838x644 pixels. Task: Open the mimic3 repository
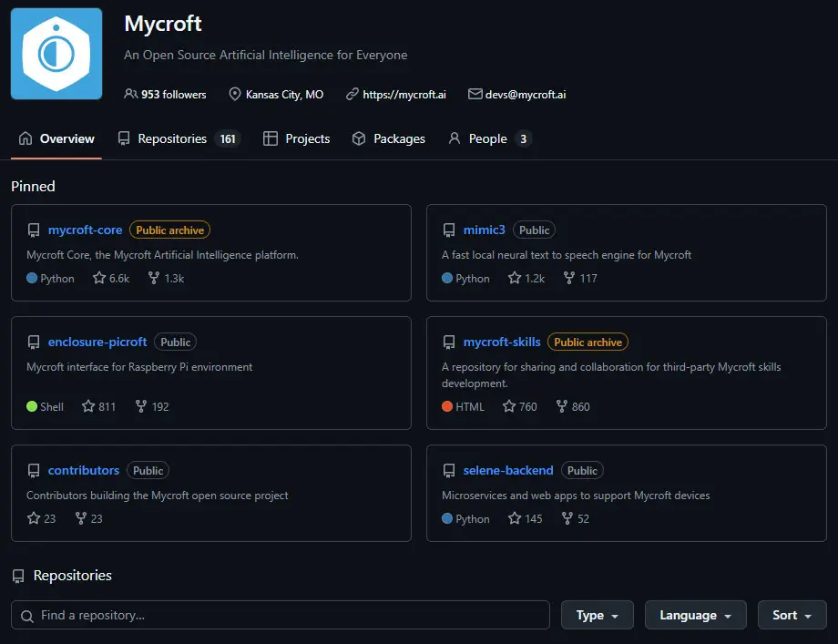[484, 230]
